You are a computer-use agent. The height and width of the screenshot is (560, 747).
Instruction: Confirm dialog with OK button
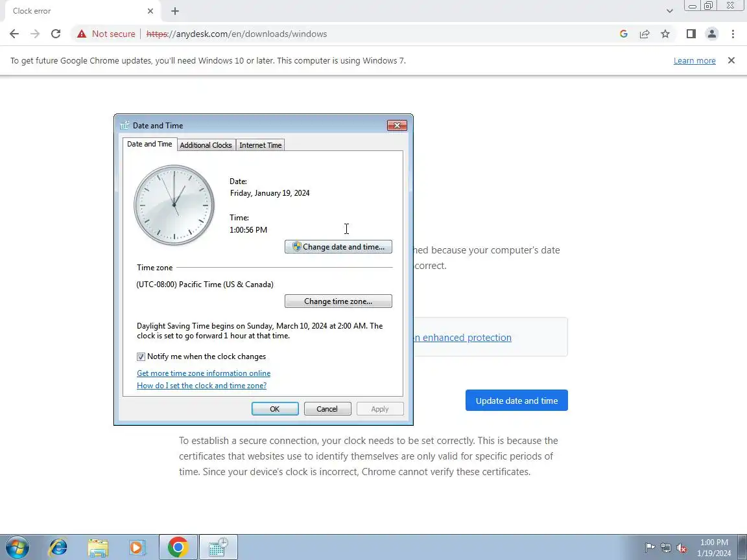275,409
